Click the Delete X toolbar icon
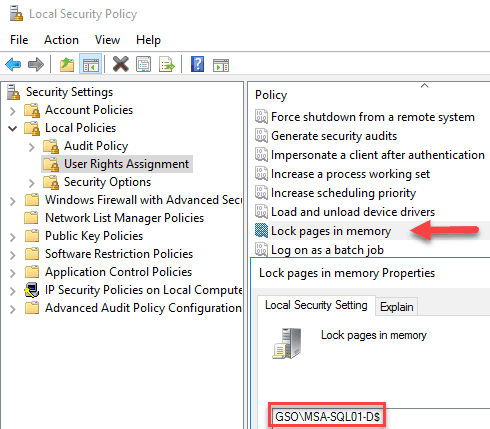The image size is (490, 429). 121,64
